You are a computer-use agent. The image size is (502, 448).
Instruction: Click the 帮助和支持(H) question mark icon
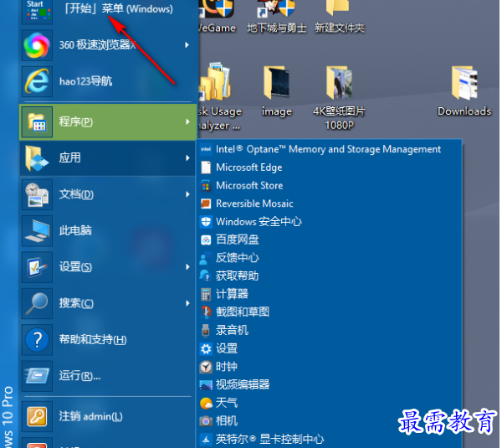click(x=37, y=339)
